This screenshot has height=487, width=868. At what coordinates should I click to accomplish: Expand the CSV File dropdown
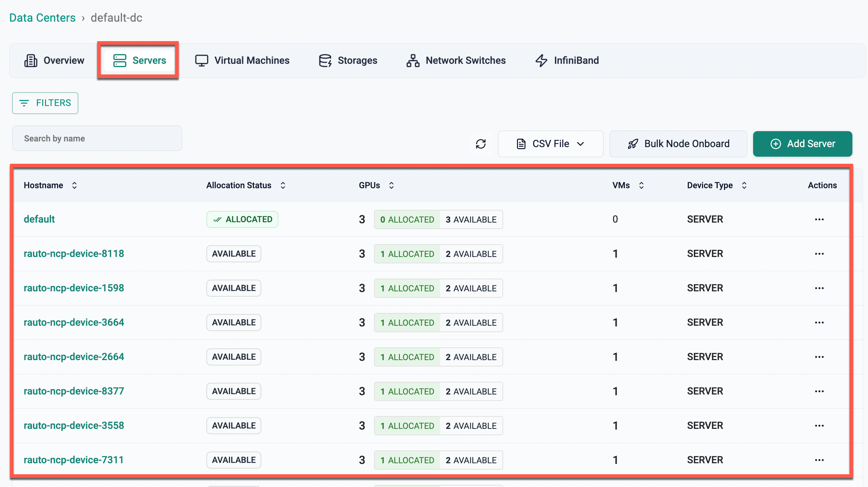(550, 144)
